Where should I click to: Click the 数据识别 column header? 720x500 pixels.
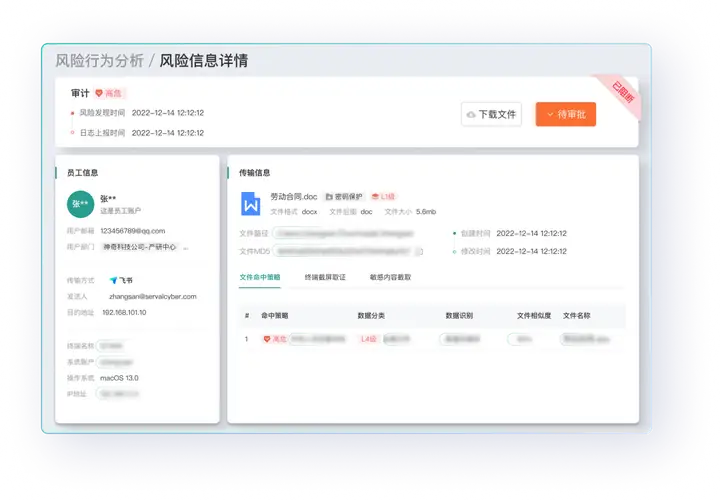pos(459,315)
